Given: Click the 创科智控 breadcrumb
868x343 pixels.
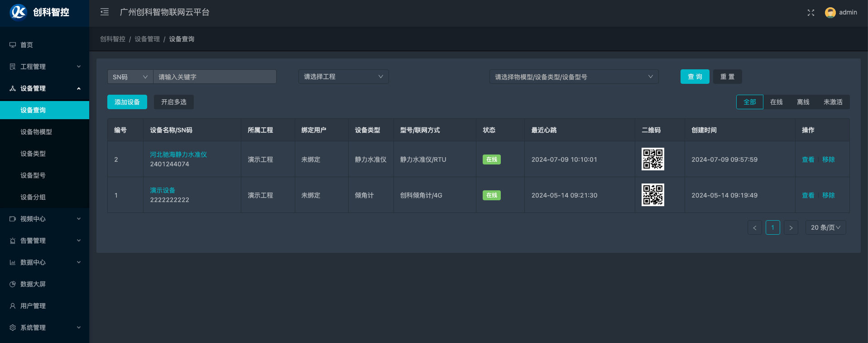Looking at the screenshot, I should [113, 39].
